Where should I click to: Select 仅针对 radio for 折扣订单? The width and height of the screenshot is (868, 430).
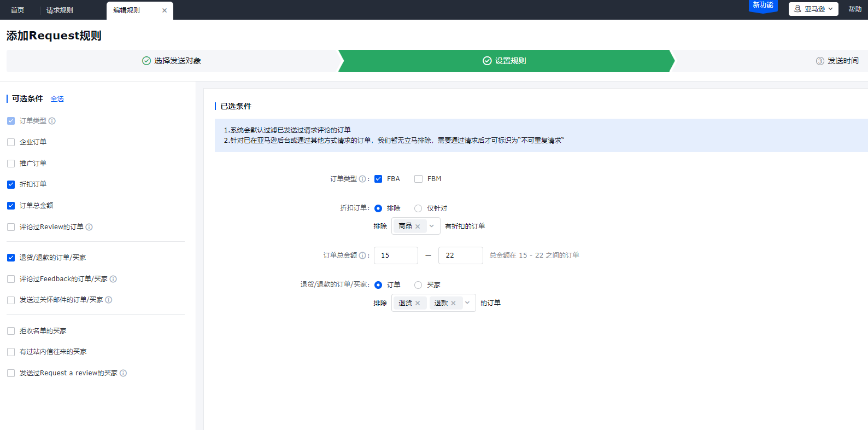[x=418, y=208]
